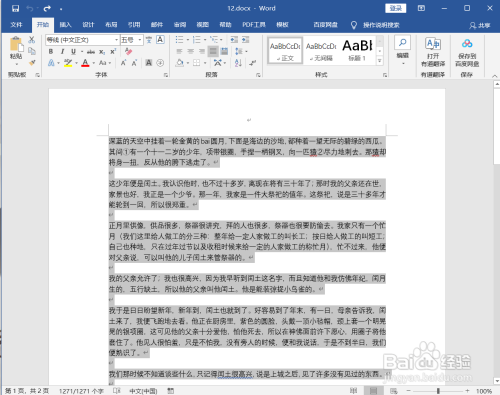Click the Strikethrough abc icon
The height and width of the screenshot is (395, 500).
pyautogui.click(x=91, y=52)
